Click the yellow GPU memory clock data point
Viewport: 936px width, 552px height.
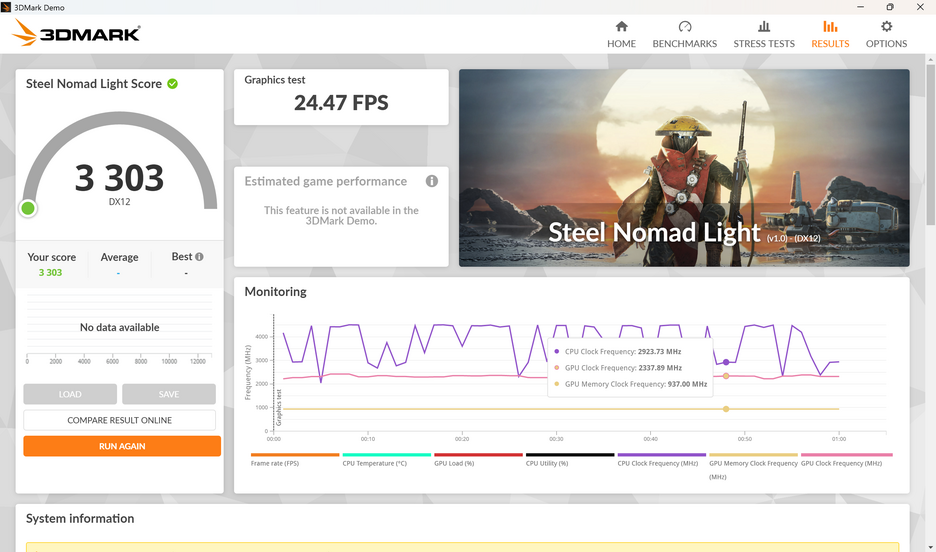click(726, 409)
